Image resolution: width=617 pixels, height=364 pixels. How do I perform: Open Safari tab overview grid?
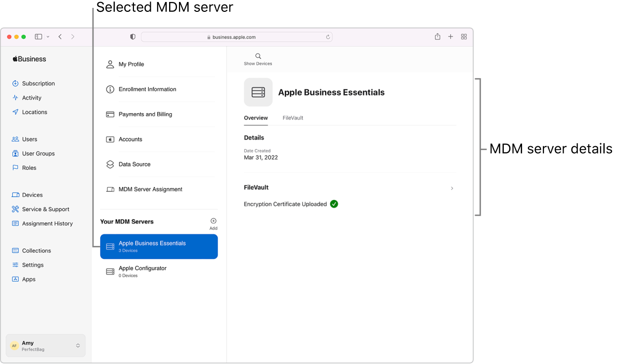pos(464,37)
